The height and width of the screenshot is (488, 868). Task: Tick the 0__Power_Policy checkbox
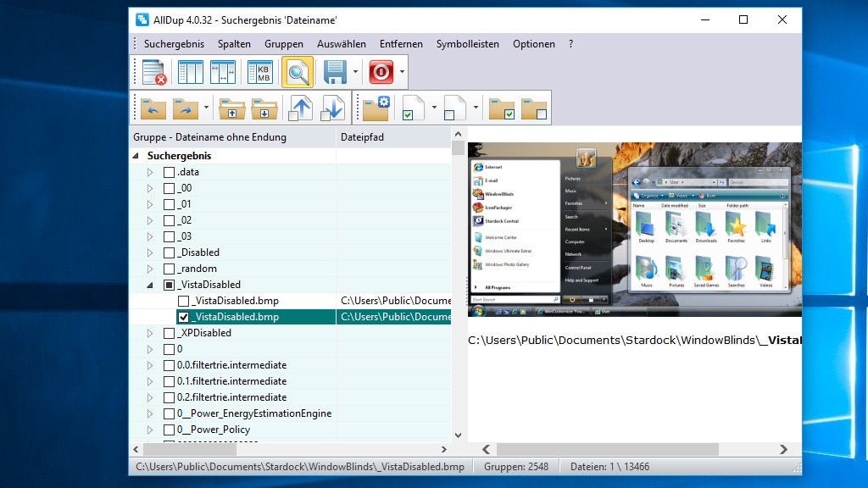[x=170, y=430]
